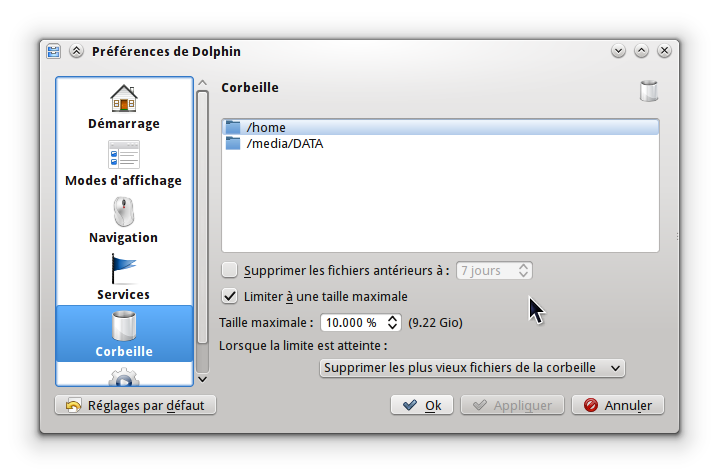
Task: Open the Démarrage settings page
Action: [x=124, y=107]
